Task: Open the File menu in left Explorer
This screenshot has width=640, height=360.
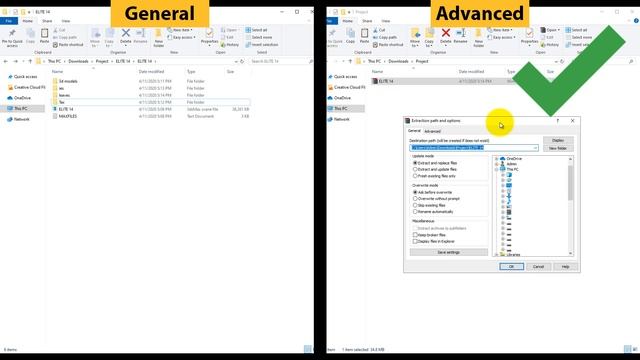Action: (9, 21)
